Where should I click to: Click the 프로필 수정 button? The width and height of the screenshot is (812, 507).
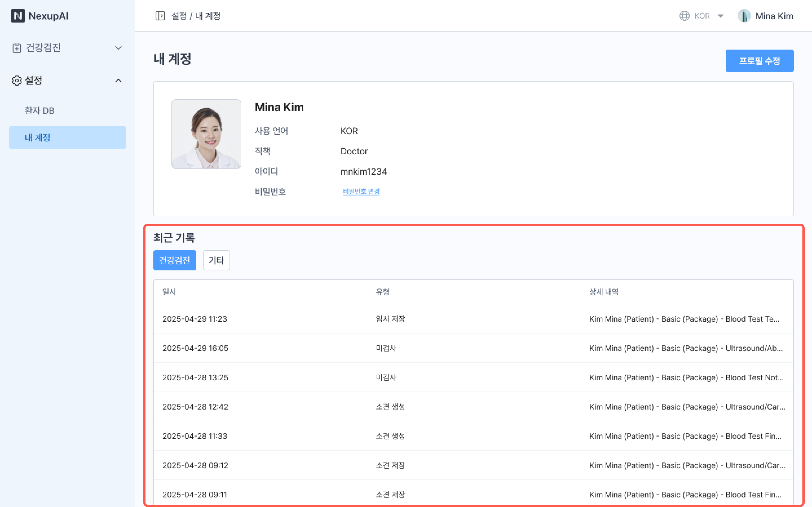tap(759, 61)
